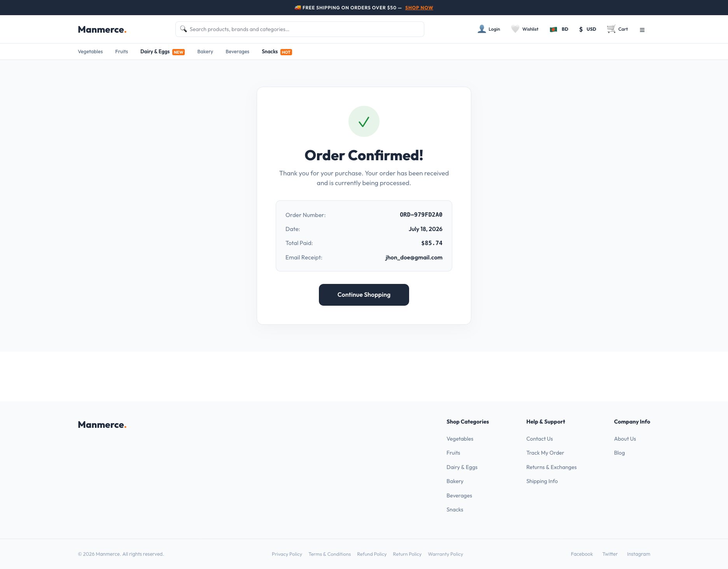Open footer Bakery link

pos(455,481)
